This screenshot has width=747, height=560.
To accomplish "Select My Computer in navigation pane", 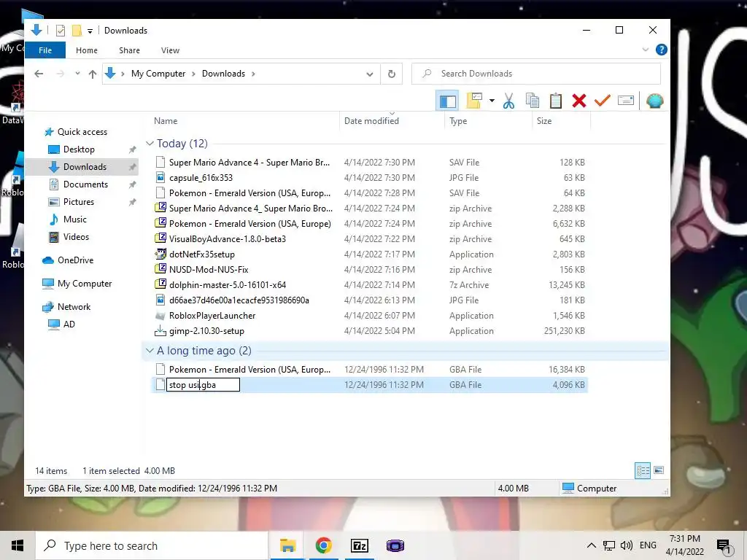I will coord(85,284).
